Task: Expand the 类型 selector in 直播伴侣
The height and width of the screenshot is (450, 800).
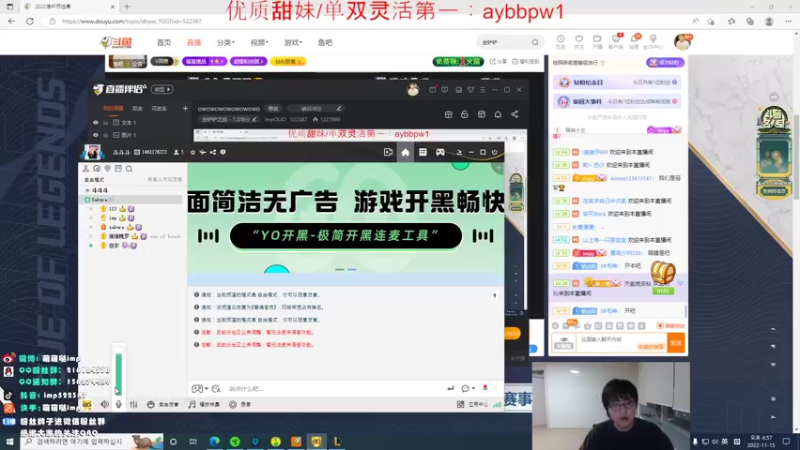Action: point(162,89)
